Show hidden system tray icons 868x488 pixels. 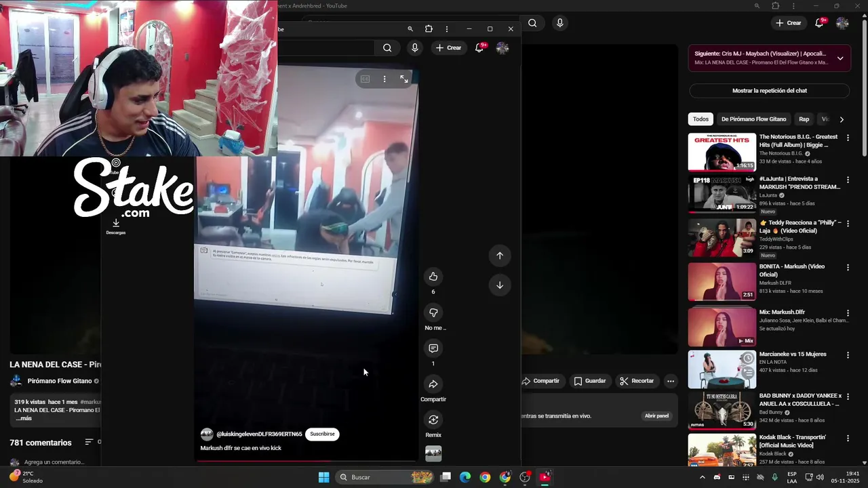pos(702,477)
